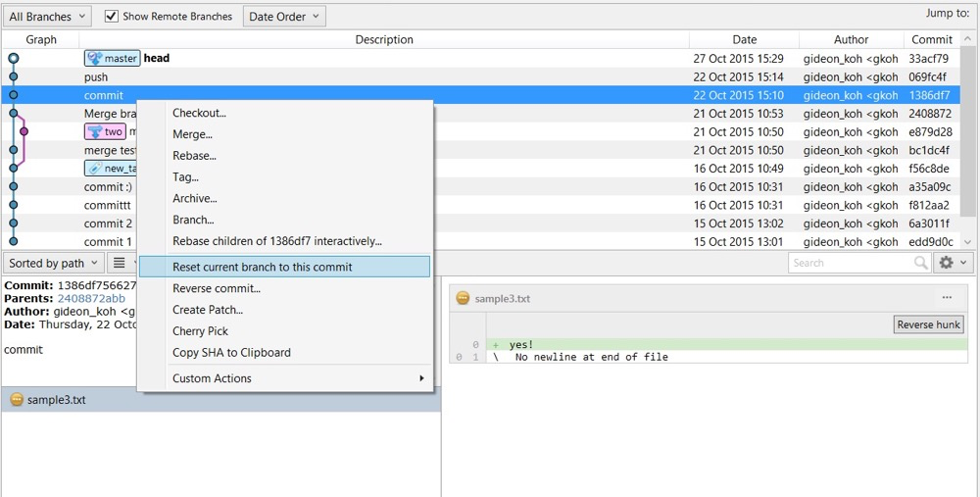Click the new_ta tag label icon
The height and width of the screenshot is (497, 980).
pyautogui.click(x=95, y=169)
